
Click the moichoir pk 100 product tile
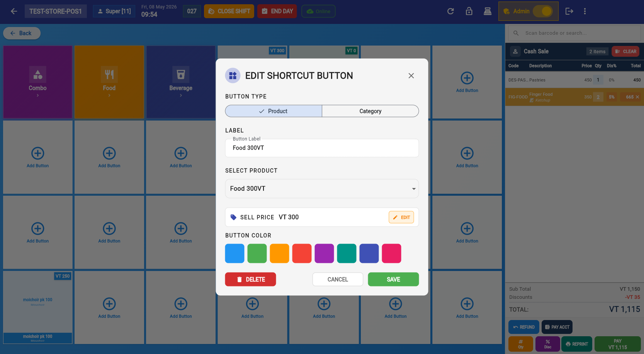click(38, 307)
